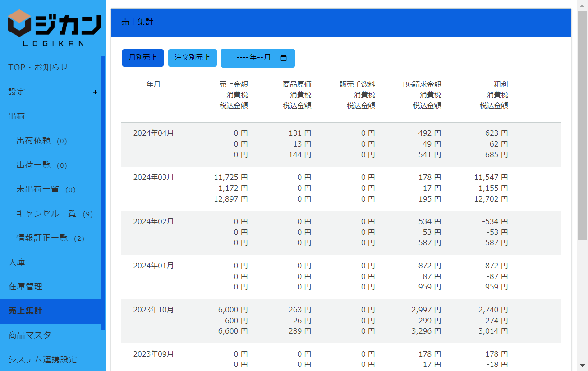The image size is (588, 371).
Task: Select 売上集計 in sidebar
Action: click(x=25, y=311)
